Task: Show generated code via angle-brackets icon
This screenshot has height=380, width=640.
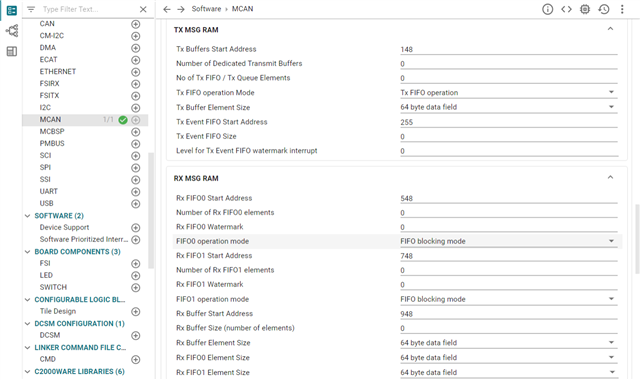Action: click(566, 9)
